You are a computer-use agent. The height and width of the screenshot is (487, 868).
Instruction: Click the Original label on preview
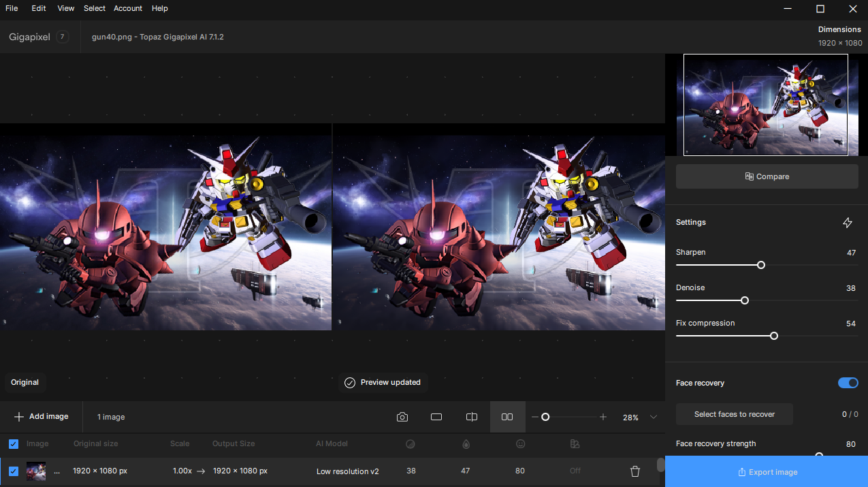pos(25,383)
